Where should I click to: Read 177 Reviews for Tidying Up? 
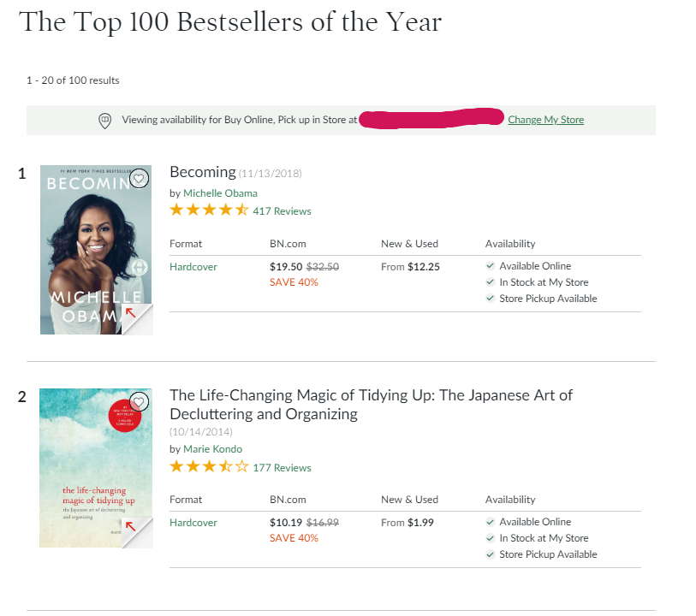click(x=282, y=468)
